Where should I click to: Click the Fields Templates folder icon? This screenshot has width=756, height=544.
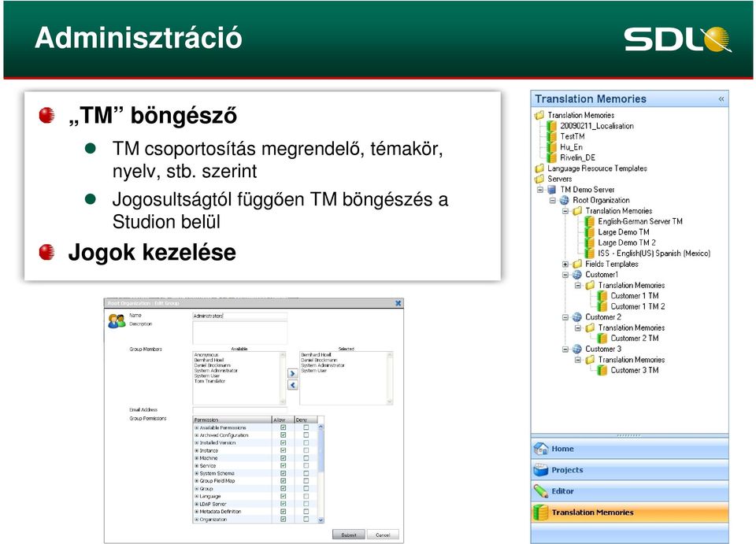coord(577,264)
